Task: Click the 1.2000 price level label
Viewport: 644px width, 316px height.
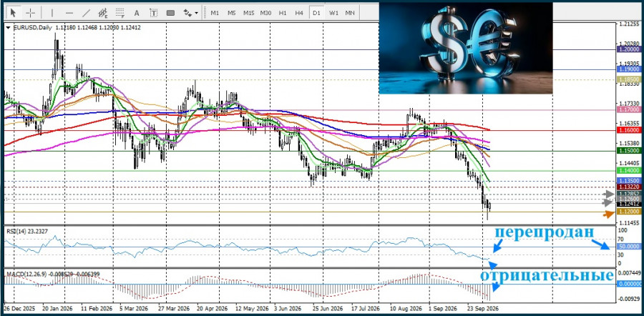Action: (628, 49)
